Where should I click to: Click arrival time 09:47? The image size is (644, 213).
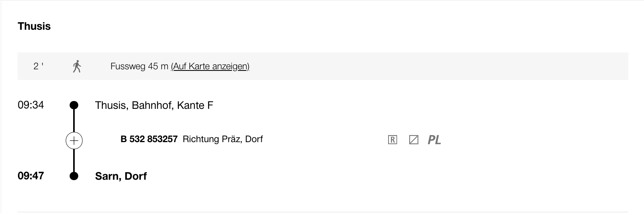pos(31,176)
